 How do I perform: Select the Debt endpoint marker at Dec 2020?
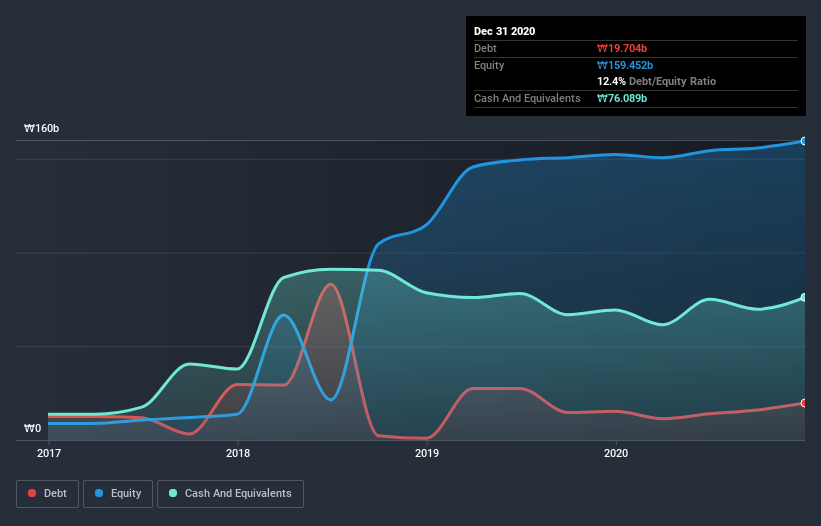pos(804,403)
